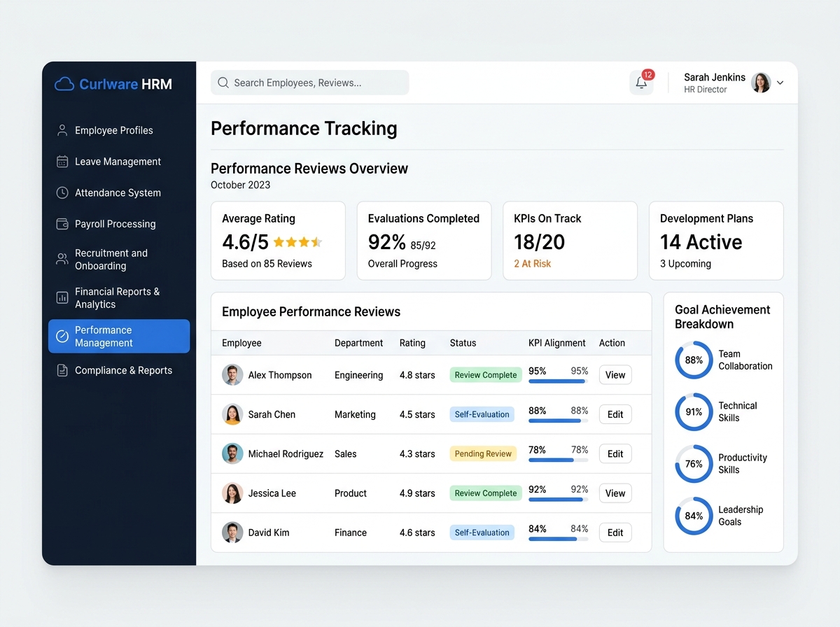The height and width of the screenshot is (627, 840).
Task: Click Alex Thompson's Review Complete status badge
Action: click(486, 375)
